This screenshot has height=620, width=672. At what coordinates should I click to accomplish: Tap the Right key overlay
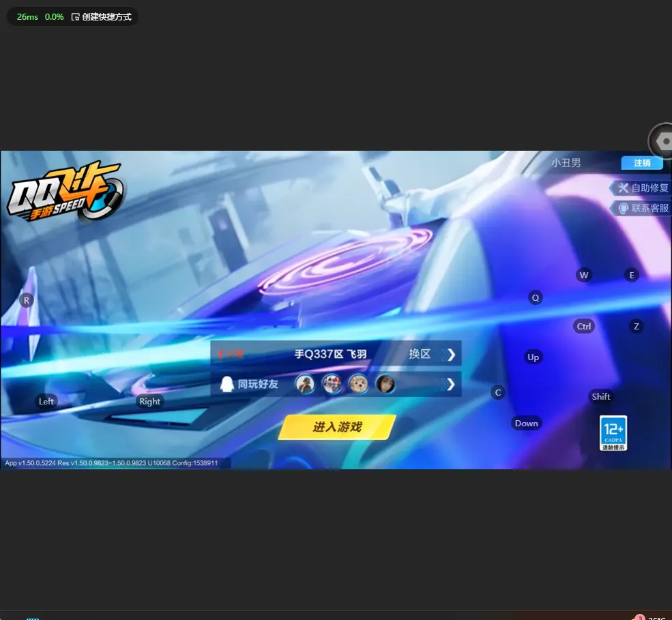149,402
